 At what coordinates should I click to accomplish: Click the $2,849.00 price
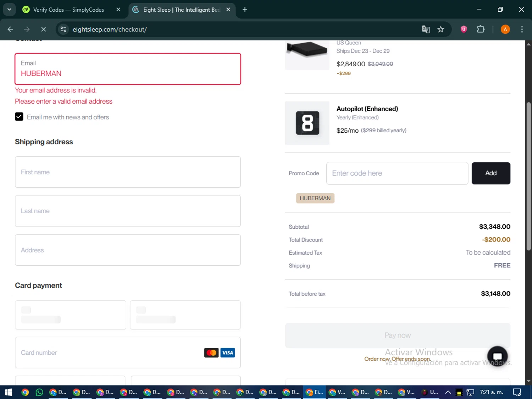click(x=351, y=64)
